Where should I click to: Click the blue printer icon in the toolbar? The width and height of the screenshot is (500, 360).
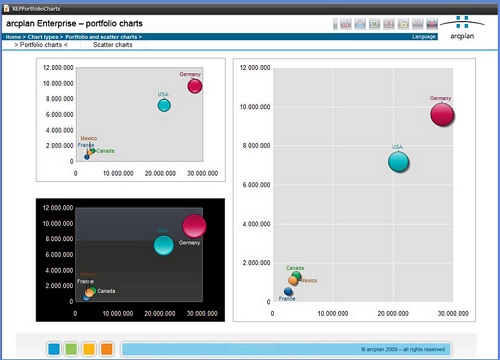pyautogui.click(x=360, y=24)
